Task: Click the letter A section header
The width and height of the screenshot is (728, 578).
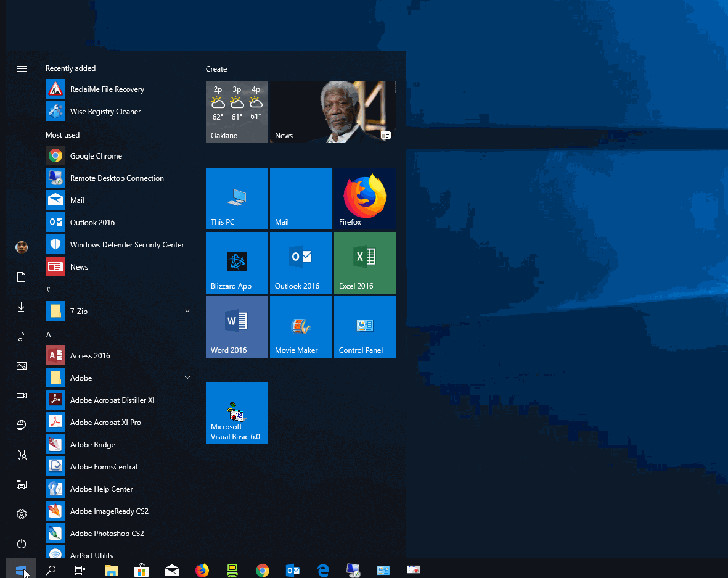Action: tap(49, 335)
